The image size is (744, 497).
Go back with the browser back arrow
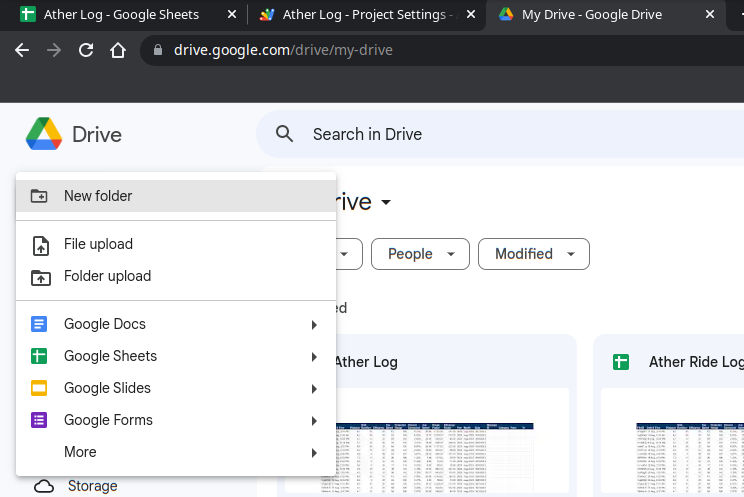coord(22,50)
